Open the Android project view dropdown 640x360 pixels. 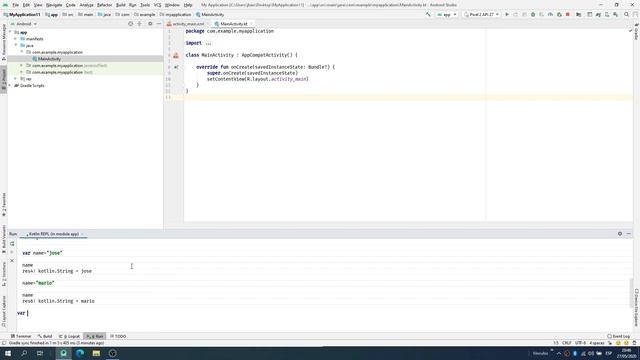(24, 24)
